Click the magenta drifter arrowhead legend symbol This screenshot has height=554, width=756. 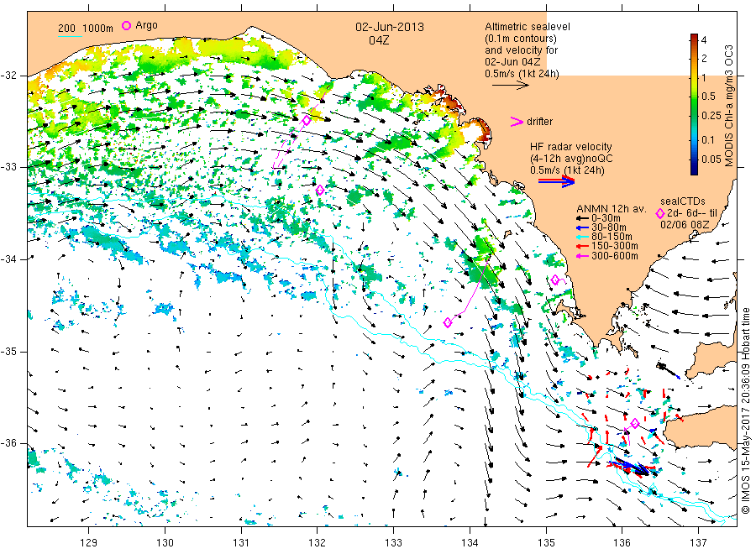517,122
